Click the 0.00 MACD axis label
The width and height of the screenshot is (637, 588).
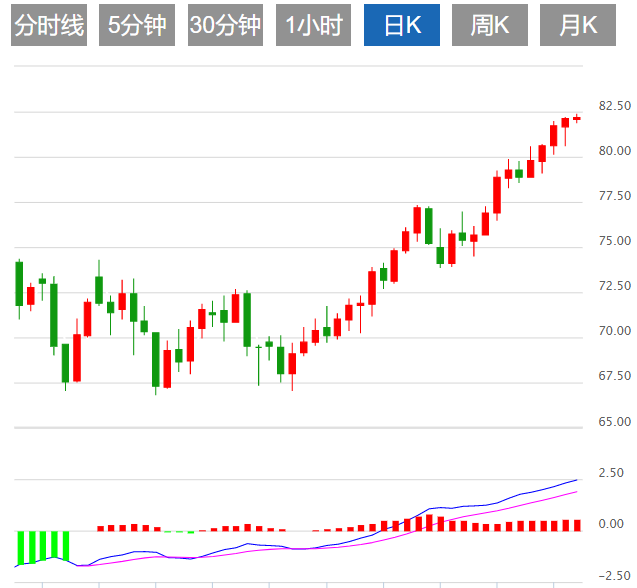(611, 524)
